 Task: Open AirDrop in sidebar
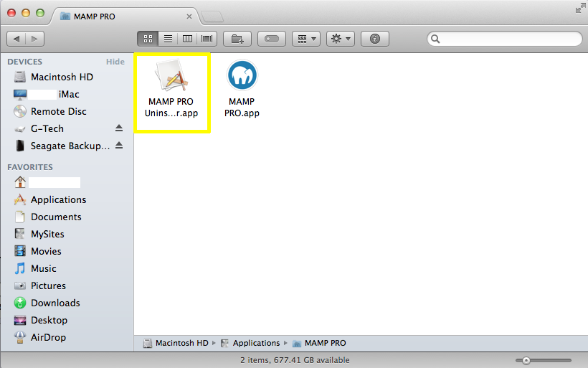point(48,338)
